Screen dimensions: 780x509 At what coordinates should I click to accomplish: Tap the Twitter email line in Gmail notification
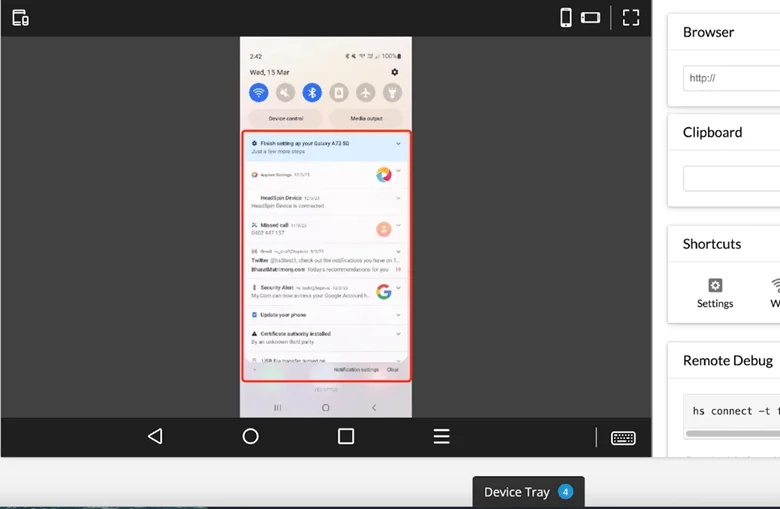pos(325,260)
